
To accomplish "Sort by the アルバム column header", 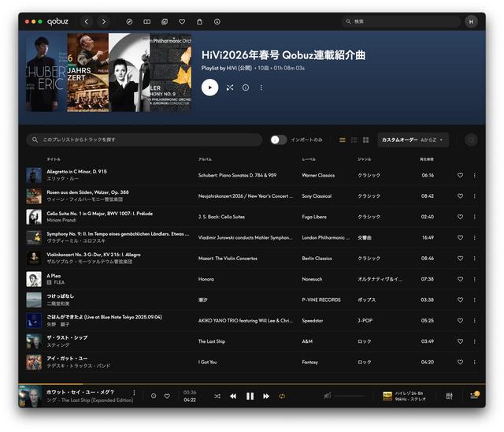I will pos(205,159).
